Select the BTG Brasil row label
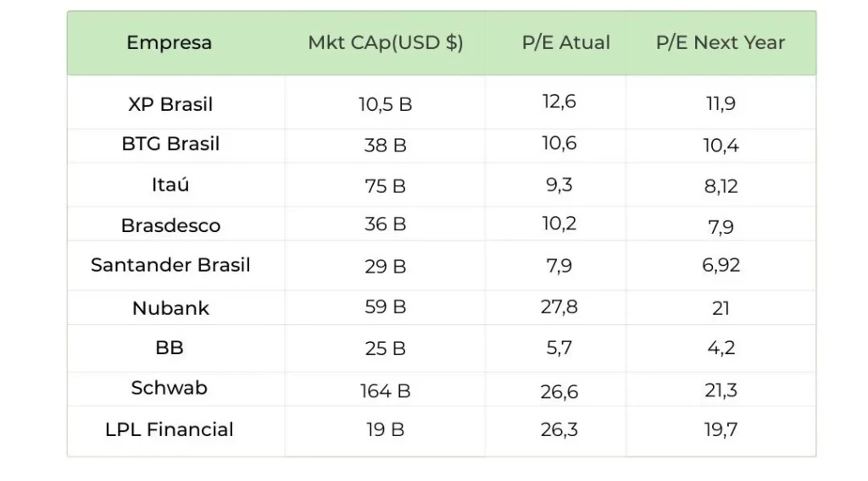The height and width of the screenshot is (481, 868). (170, 144)
